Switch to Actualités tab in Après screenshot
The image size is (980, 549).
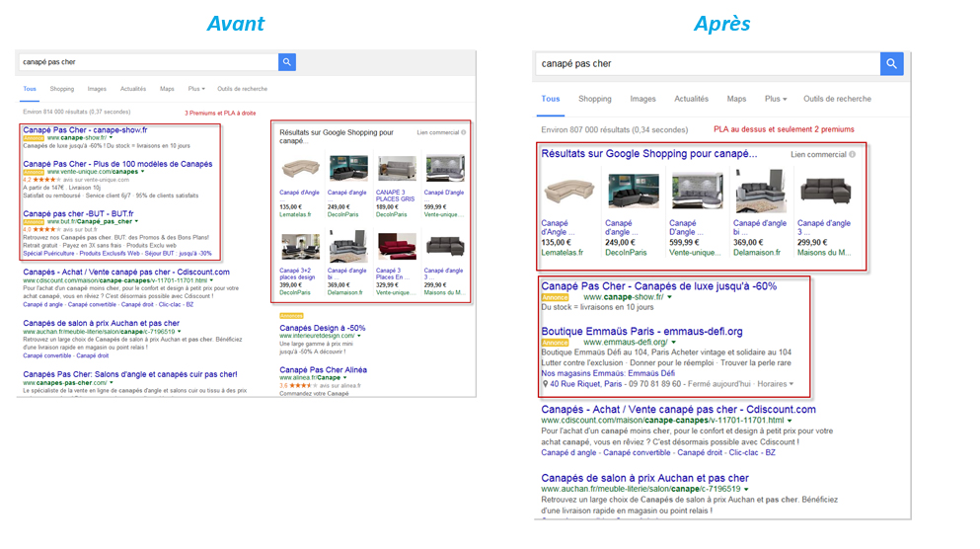691,99
